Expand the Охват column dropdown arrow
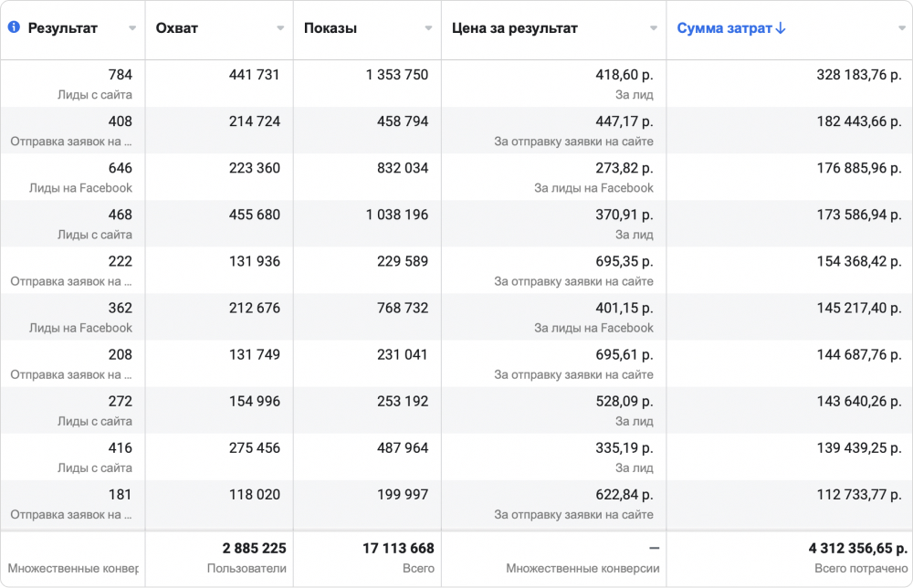Screen dimensions: 913x588 [x=280, y=28]
